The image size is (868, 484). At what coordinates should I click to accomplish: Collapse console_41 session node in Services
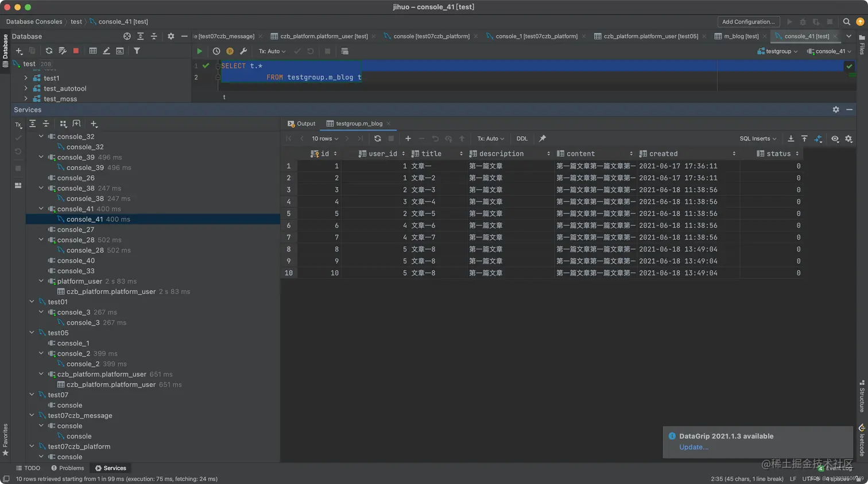41,208
